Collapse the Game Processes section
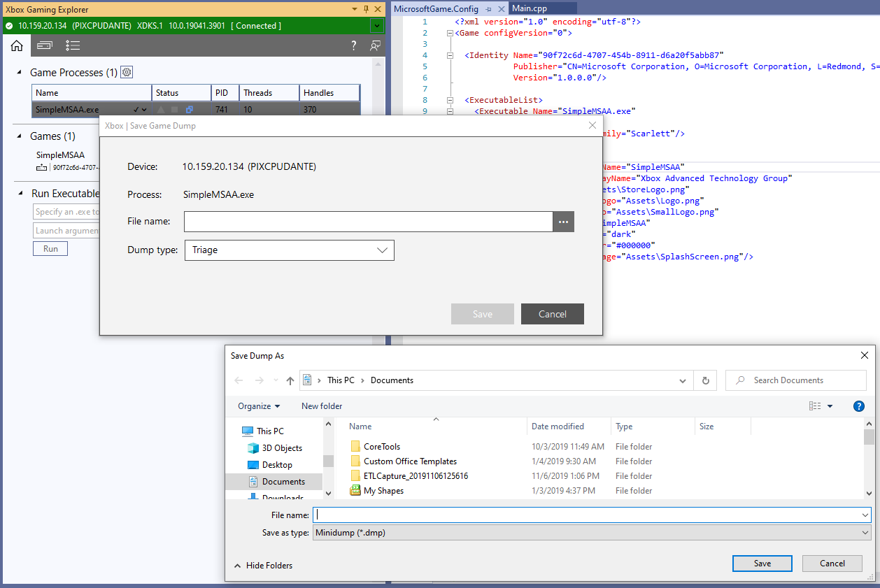This screenshot has width=880, height=588. [x=18, y=72]
